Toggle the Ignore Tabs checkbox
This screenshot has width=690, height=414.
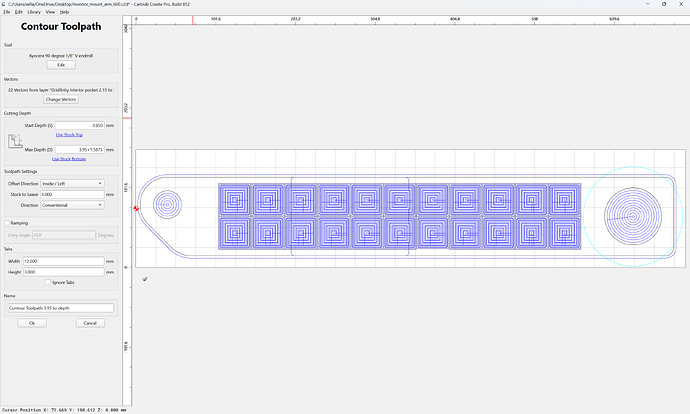click(48, 282)
